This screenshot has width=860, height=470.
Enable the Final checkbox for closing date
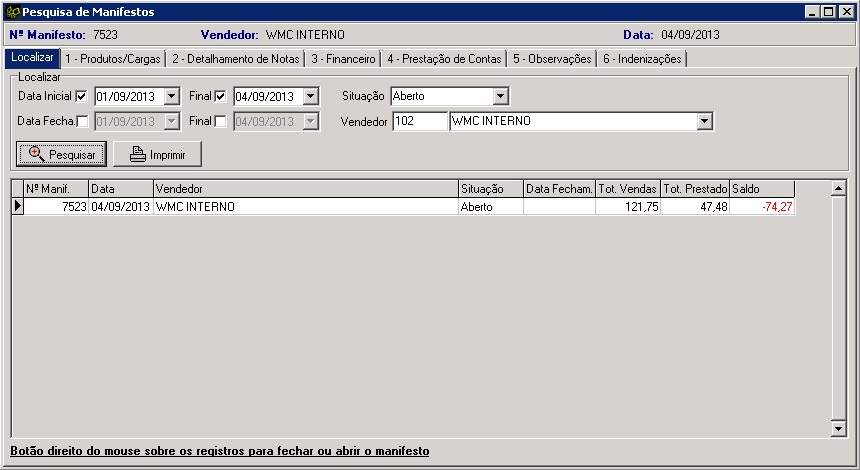point(221,121)
